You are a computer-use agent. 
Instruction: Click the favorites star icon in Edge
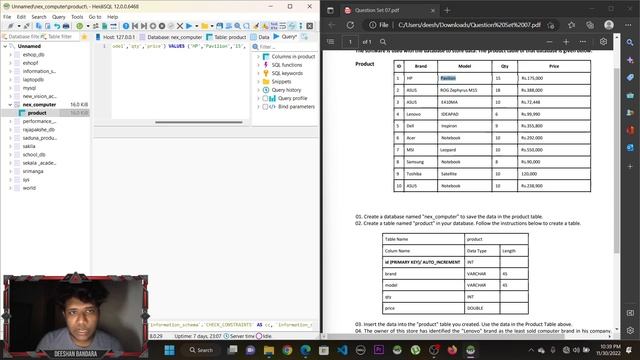(x=571, y=25)
